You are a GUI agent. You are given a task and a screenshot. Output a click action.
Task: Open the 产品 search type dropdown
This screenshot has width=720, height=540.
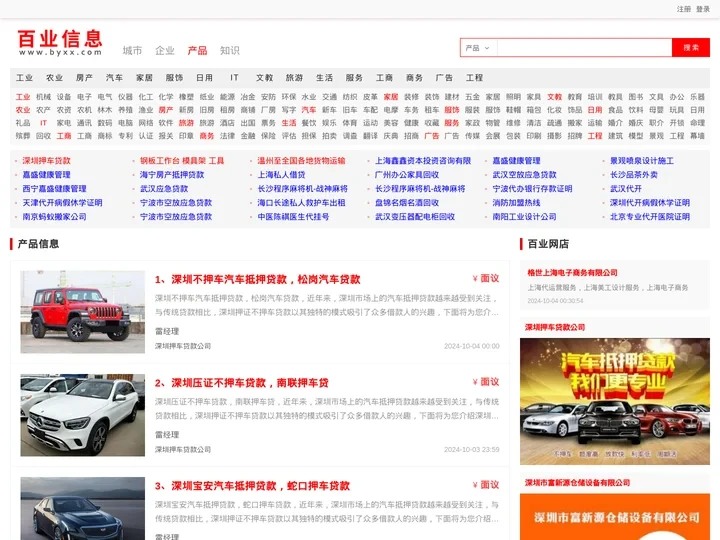click(x=478, y=48)
